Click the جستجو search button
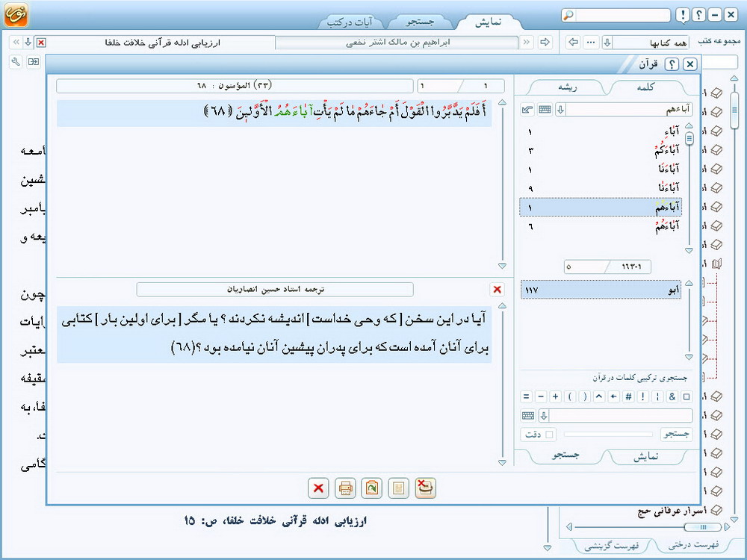747x560 pixels. coord(676,435)
